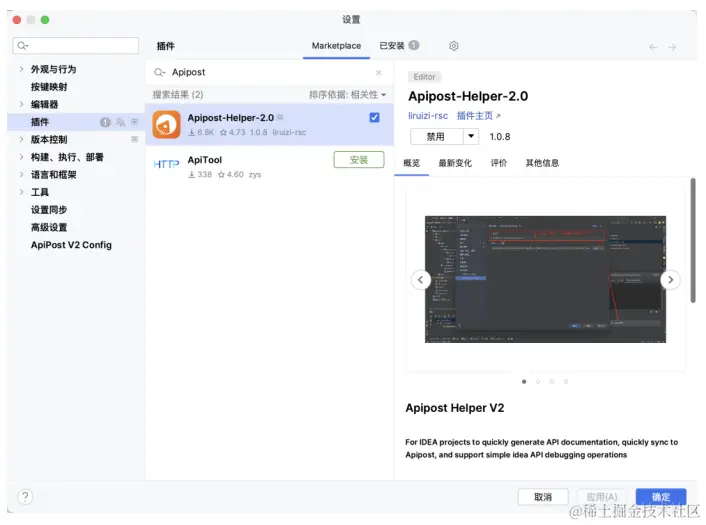Image resolution: width=706 pixels, height=525 pixels.
Task: Click the Editor category tag
Action: pyautogui.click(x=424, y=77)
